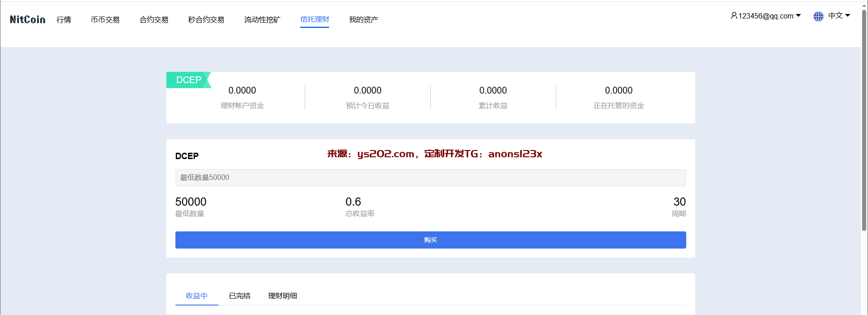Go to 币币交易 page
The width and height of the screenshot is (868, 315).
pos(105,19)
